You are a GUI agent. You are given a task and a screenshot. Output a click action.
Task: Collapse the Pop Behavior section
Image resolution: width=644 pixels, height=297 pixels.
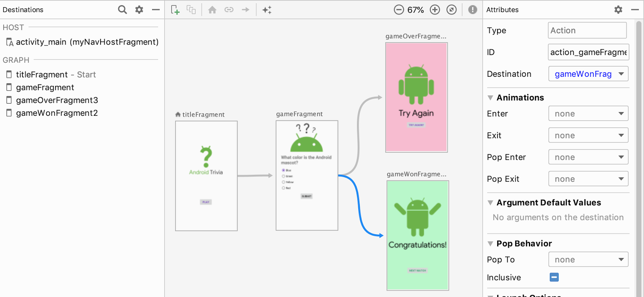490,244
